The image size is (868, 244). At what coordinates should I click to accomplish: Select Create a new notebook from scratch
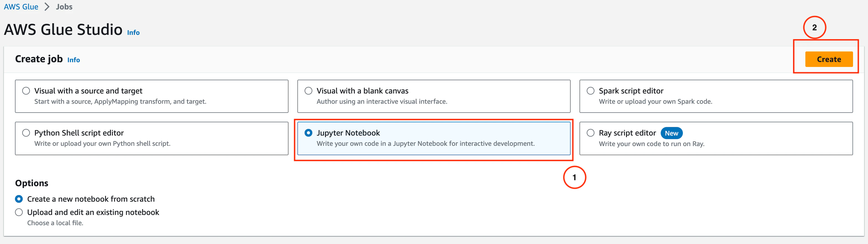19,199
